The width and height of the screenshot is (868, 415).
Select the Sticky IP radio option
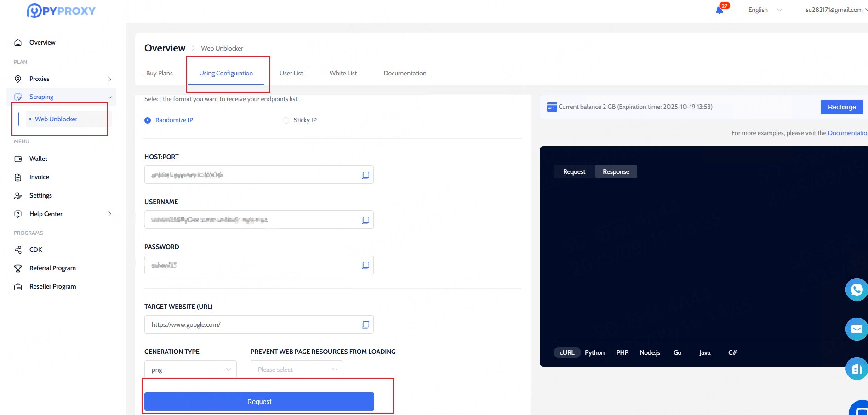pyautogui.click(x=286, y=120)
